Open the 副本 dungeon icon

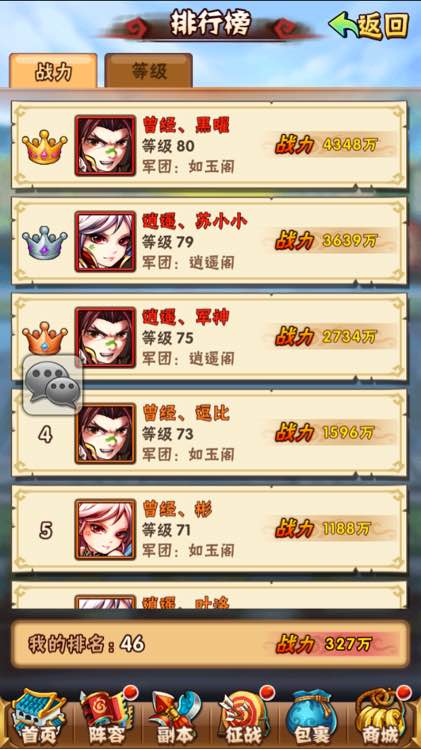175,717
